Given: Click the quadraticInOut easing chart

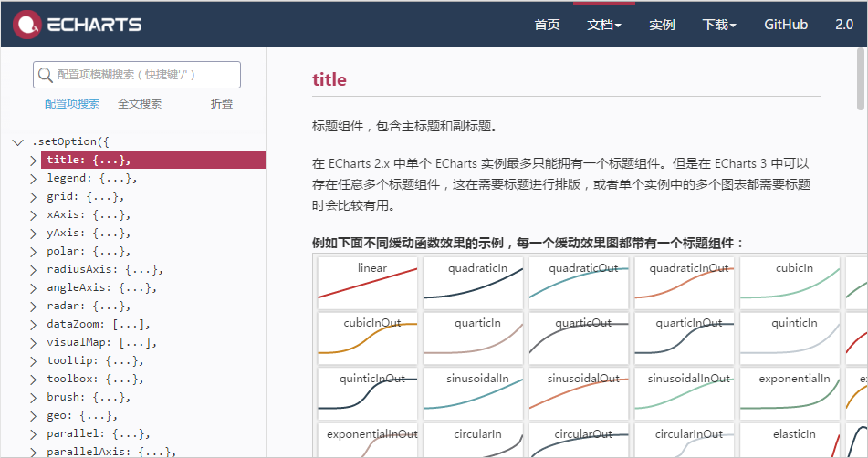Looking at the screenshot, I should click(x=685, y=283).
